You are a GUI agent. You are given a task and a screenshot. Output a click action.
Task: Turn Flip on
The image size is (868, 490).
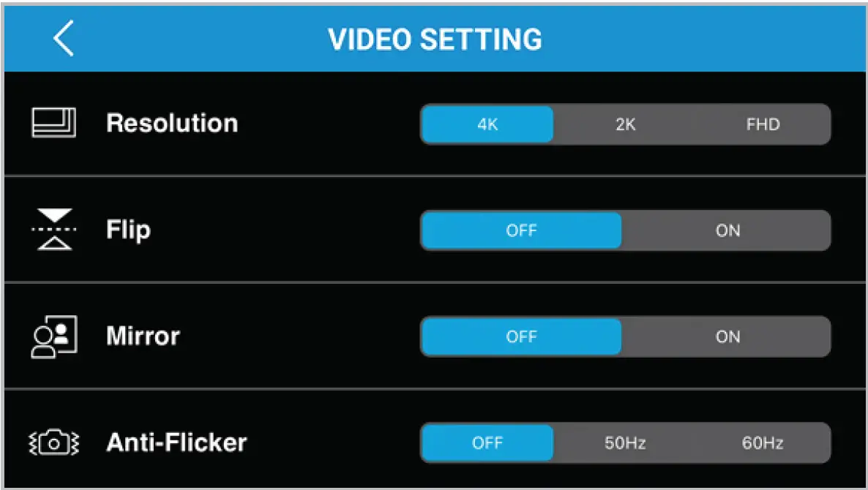pos(727,230)
